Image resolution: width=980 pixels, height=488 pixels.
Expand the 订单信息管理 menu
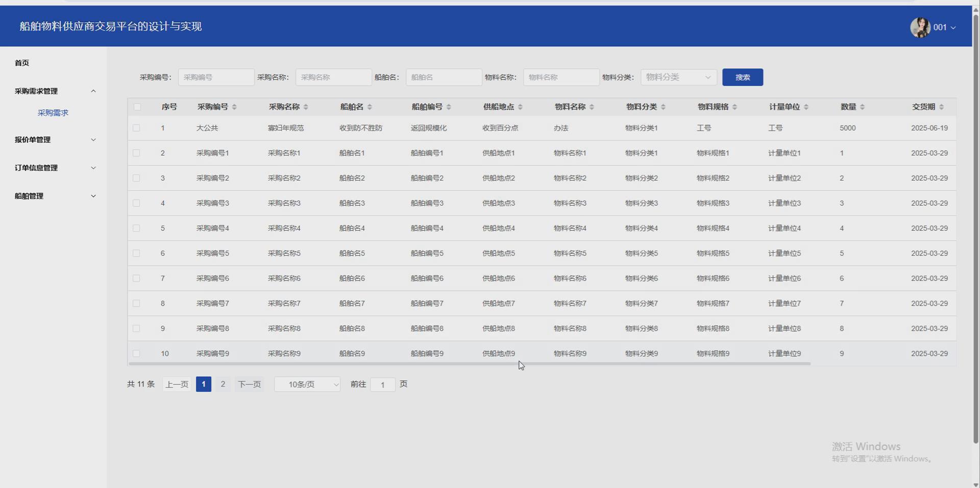pos(54,167)
